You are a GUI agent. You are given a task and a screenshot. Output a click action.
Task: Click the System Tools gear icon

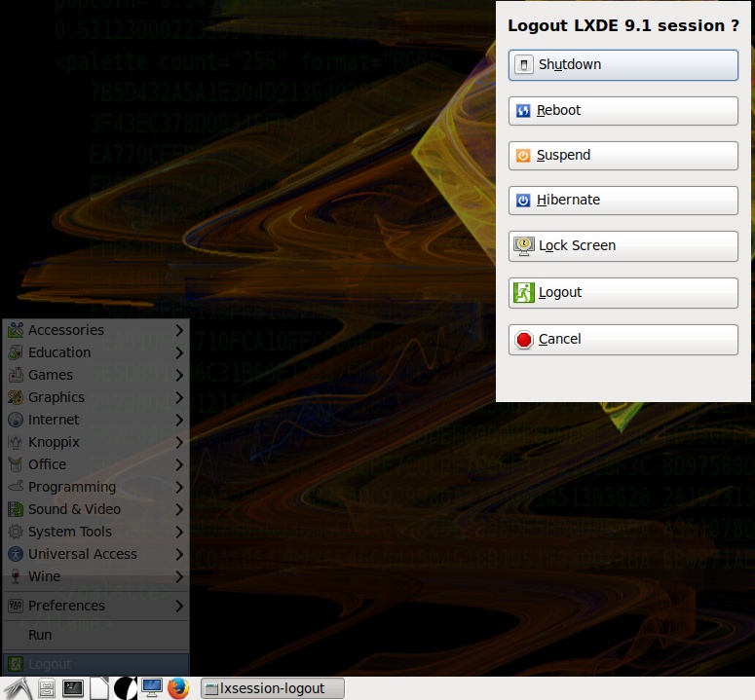tap(16, 532)
